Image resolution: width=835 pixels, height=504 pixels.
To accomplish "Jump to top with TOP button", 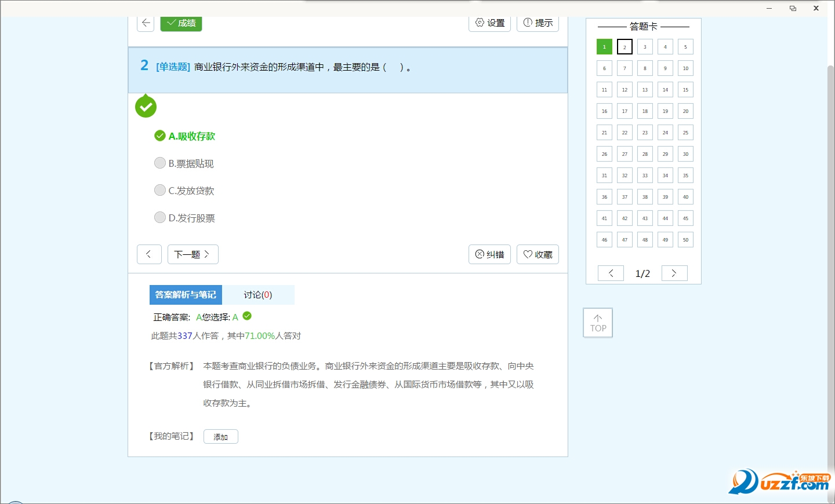I will point(598,323).
